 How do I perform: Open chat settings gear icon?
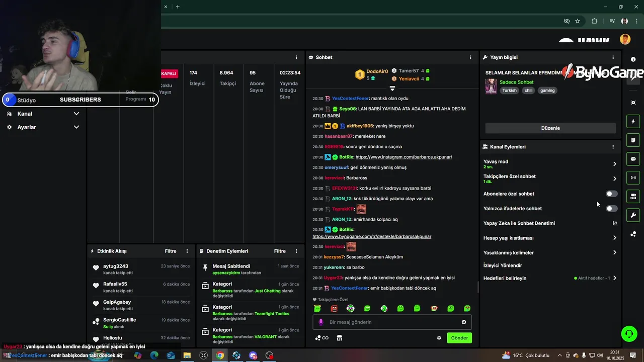[439, 338]
